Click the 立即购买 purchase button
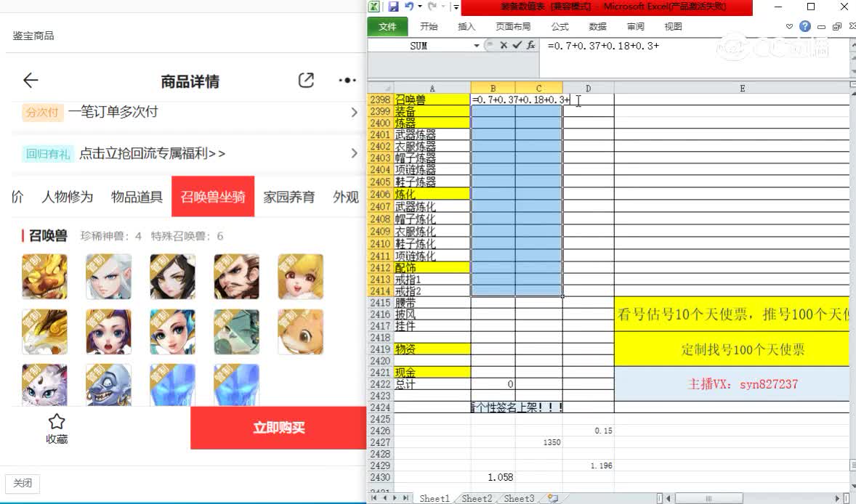The width and height of the screenshot is (856, 504). (278, 428)
